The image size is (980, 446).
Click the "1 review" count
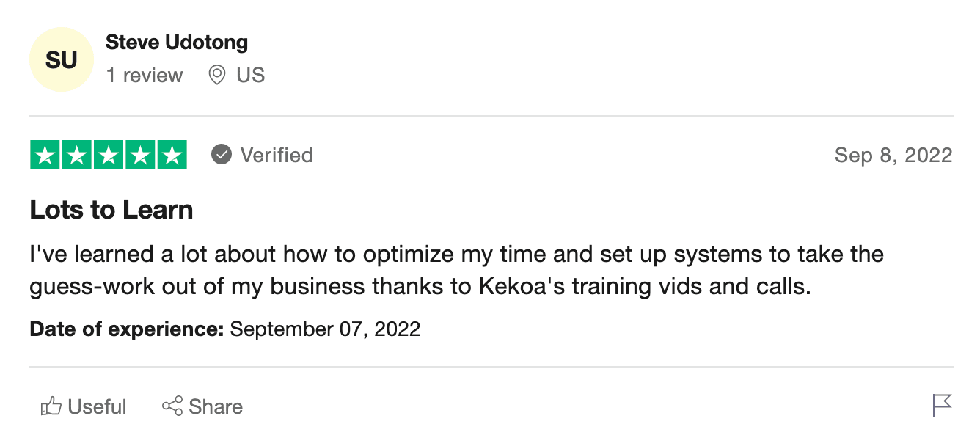click(x=145, y=76)
